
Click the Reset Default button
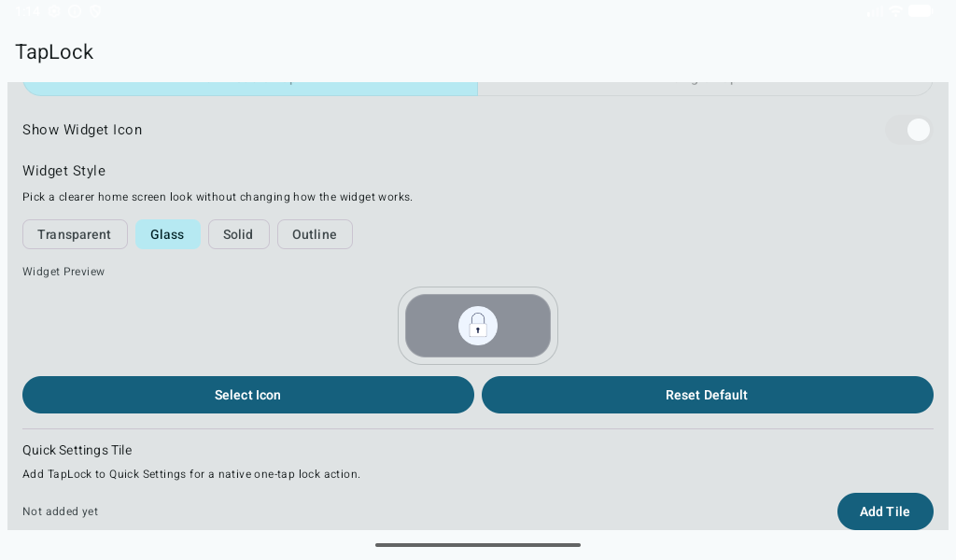(708, 395)
